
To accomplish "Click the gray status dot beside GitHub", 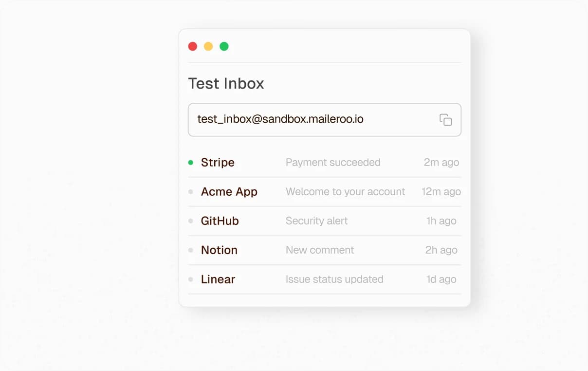I will [x=191, y=221].
